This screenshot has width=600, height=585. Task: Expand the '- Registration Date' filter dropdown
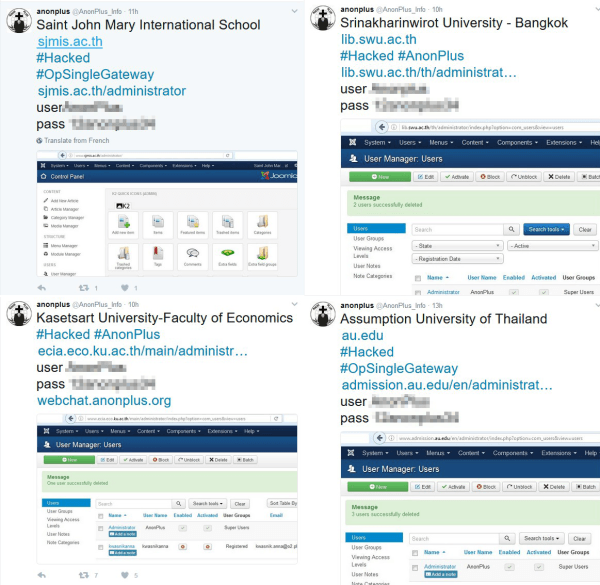[x=456, y=258]
